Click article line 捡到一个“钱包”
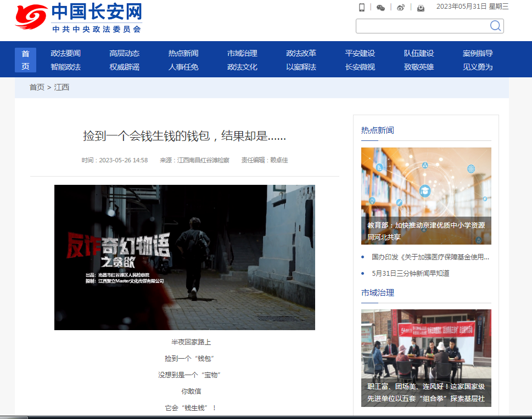 pos(189,358)
